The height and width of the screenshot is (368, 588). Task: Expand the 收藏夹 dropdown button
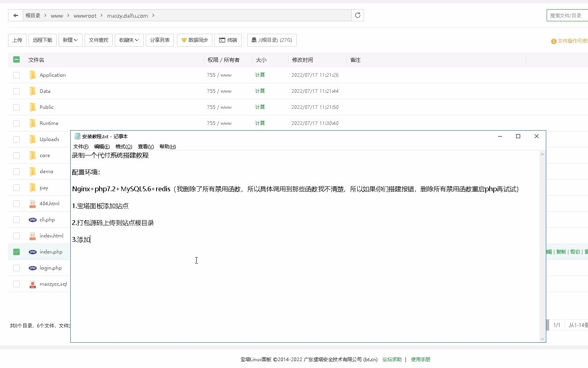click(129, 40)
